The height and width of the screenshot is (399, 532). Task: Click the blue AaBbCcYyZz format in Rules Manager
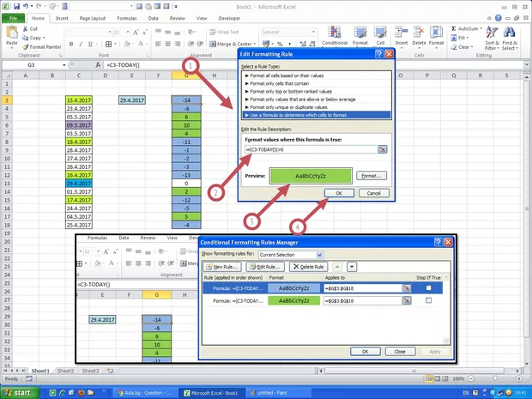coord(293,288)
